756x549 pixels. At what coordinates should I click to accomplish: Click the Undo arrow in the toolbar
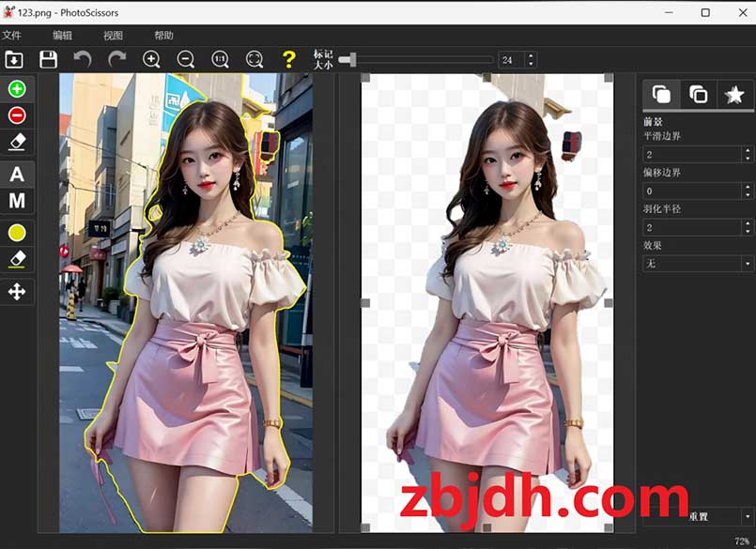(83, 59)
